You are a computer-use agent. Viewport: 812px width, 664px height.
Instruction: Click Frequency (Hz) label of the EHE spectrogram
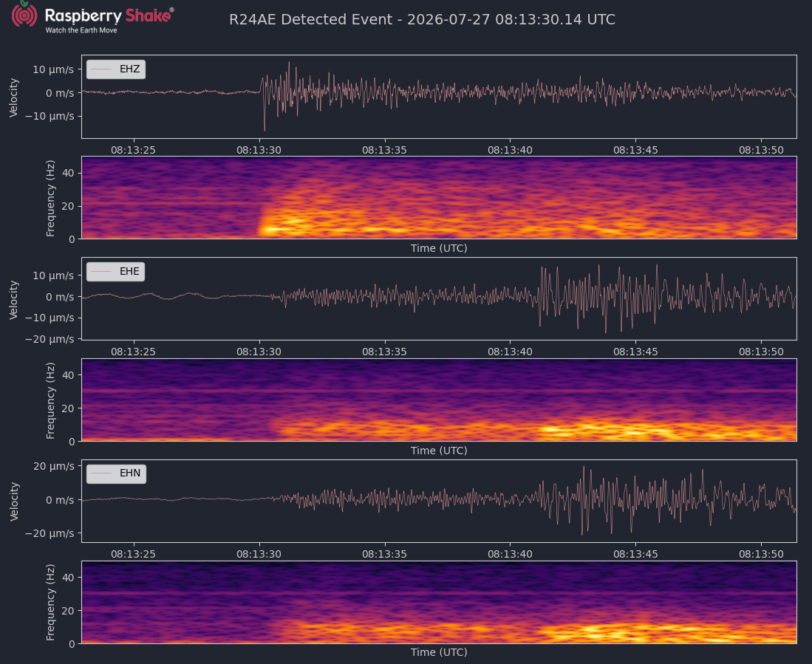click(50, 400)
